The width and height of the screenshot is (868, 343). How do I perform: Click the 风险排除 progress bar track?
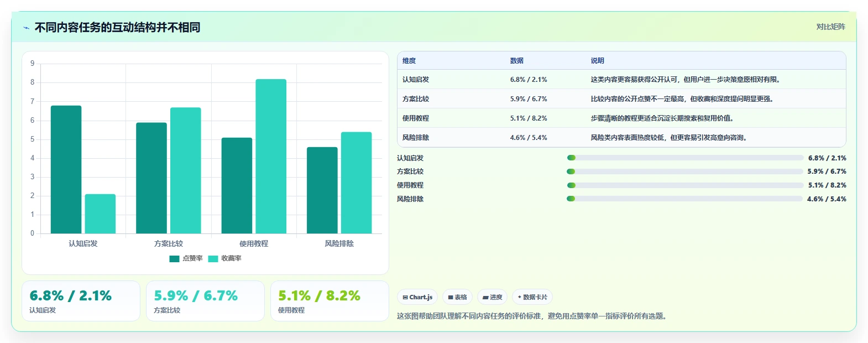(684, 199)
